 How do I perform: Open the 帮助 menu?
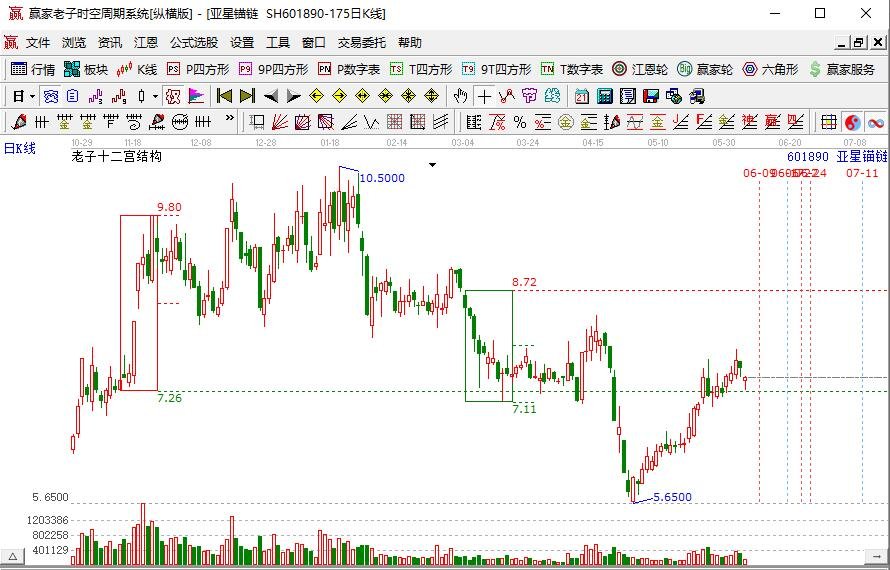click(x=410, y=43)
